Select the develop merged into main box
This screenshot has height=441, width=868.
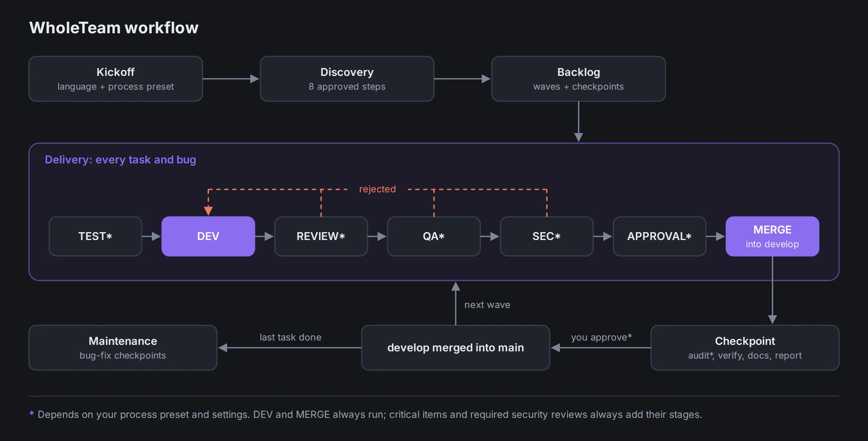[456, 348]
